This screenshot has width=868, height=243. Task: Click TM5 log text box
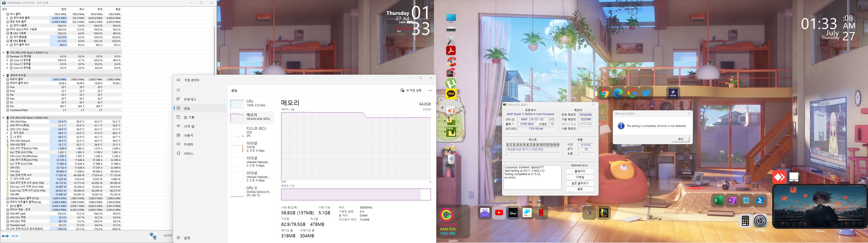click(x=532, y=177)
